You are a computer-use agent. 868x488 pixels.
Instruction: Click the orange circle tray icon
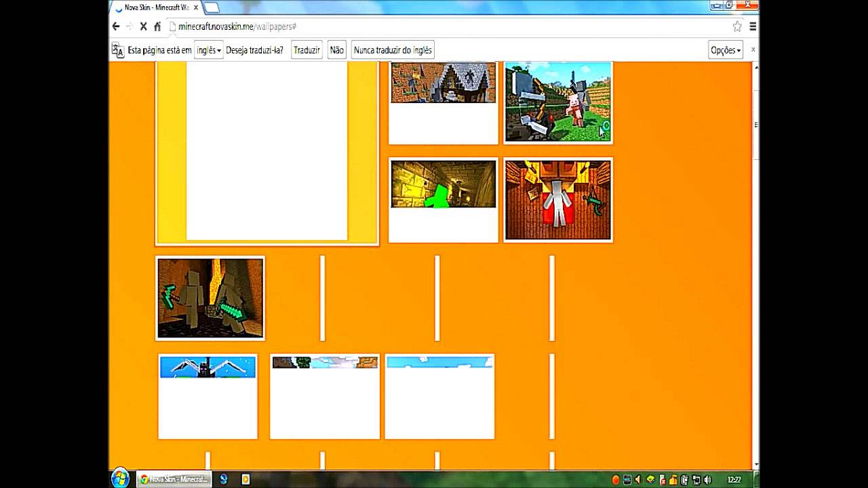616,480
